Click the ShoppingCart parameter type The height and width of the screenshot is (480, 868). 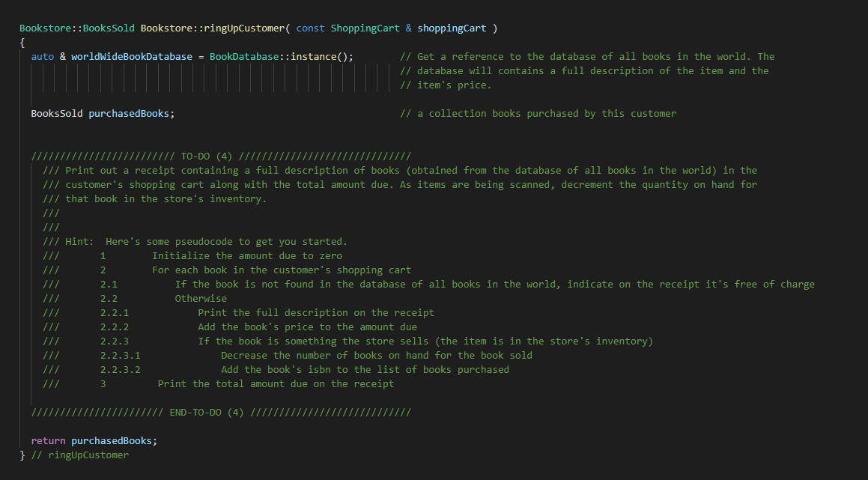pos(365,28)
